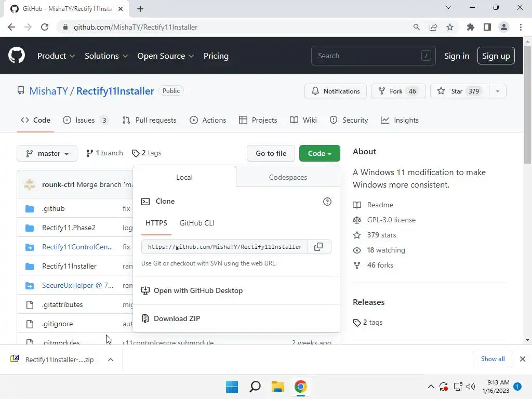
Task: Click the GitHub Octocat logo
Action: pos(16,56)
